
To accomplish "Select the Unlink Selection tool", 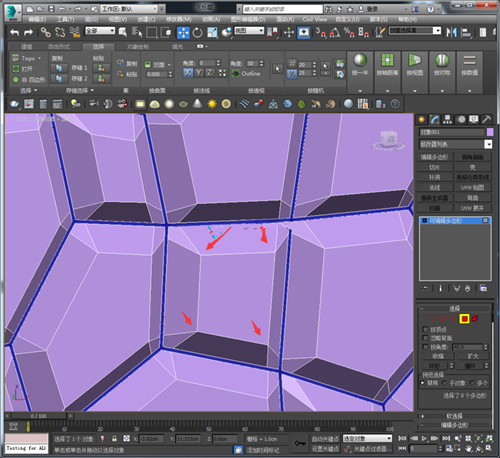I will click(x=60, y=32).
